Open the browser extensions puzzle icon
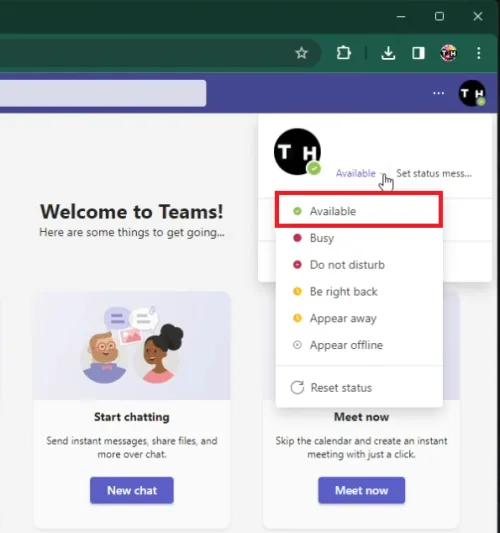500x533 pixels. (344, 53)
